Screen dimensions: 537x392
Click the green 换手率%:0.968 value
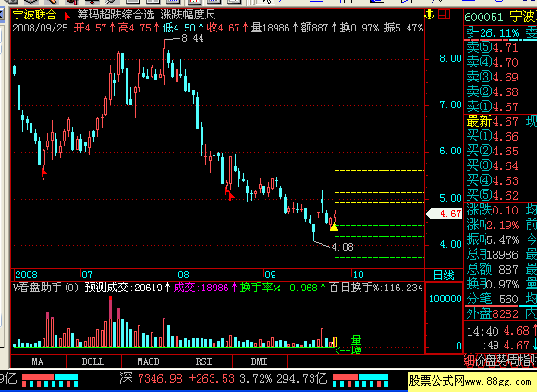[279, 288]
